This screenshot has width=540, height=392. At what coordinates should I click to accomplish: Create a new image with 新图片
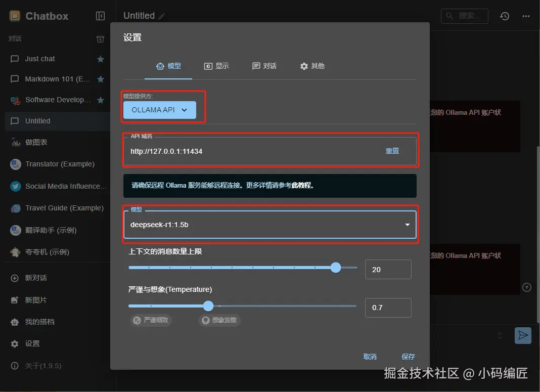click(x=58, y=300)
